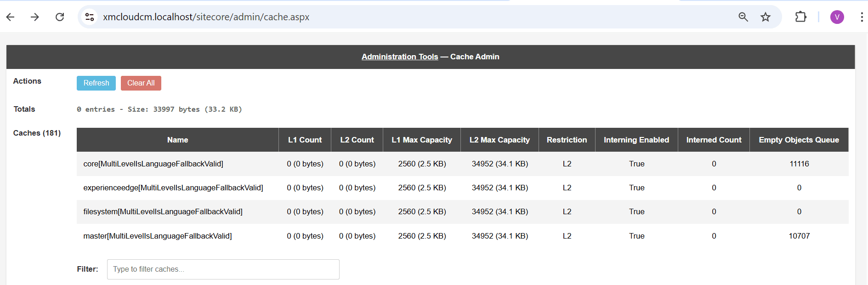
Task: Bookmark this page with the star icon
Action: coord(766,17)
